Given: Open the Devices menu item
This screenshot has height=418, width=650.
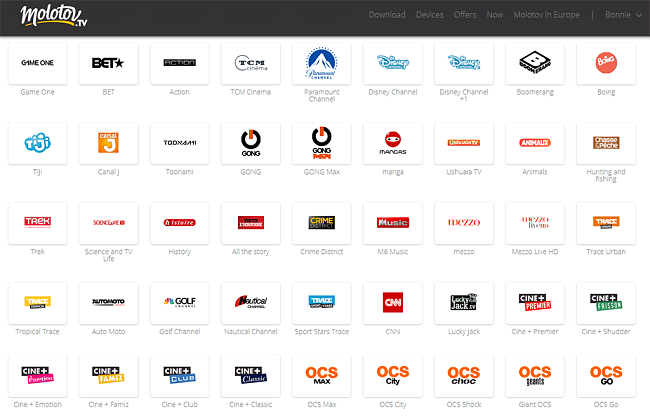Looking at the screenshot, I should click(x=429, y=15).
